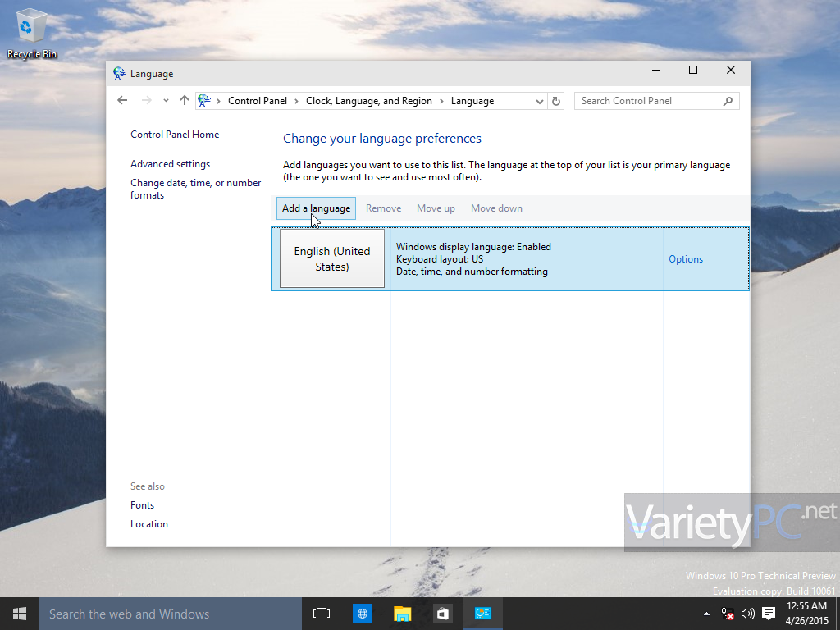Viewport: 840px width, 630px height.
Task: Select the English (United States) language tile
Action: [x=332, y=258]
